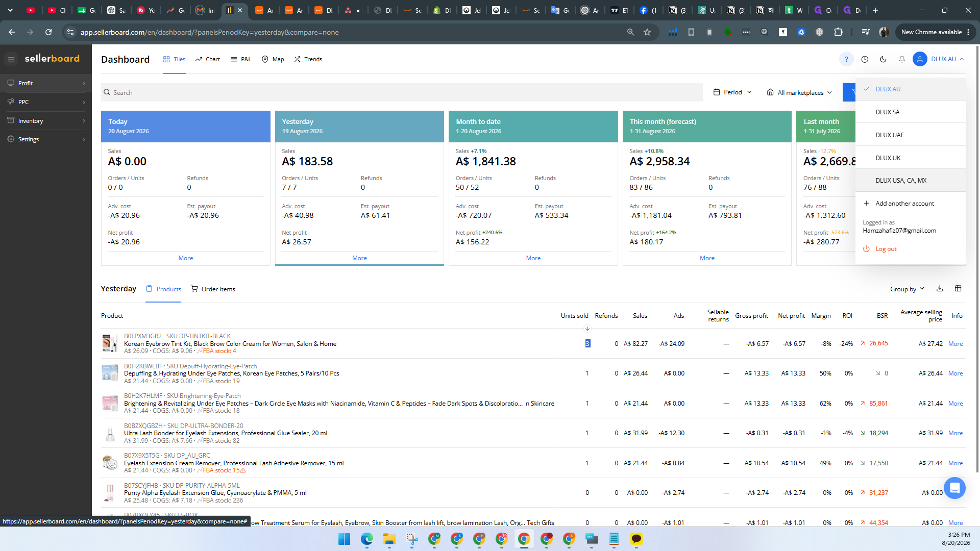Expand the PPC sidebar section
The height and width of the screenshot is (551, 980).
point(46,102)
